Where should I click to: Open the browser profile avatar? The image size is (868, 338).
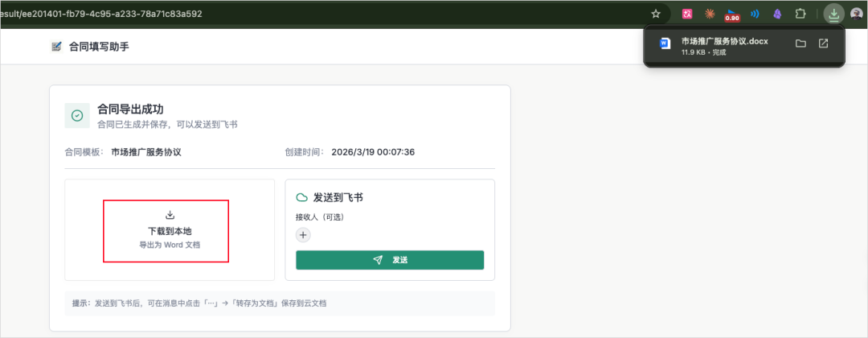(856, 14)
